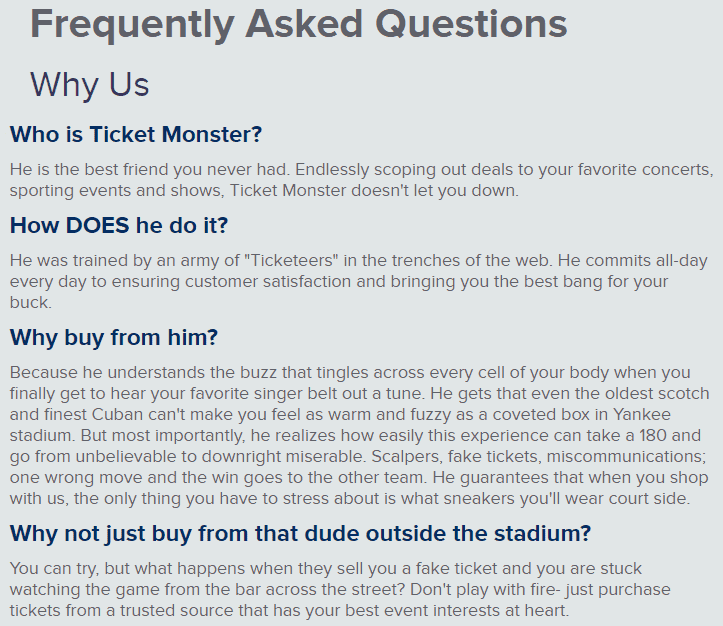Click the paragraph mentioning Ticketeers
Image resolution: width=723 pixels, height=626 pixels.
359,281
